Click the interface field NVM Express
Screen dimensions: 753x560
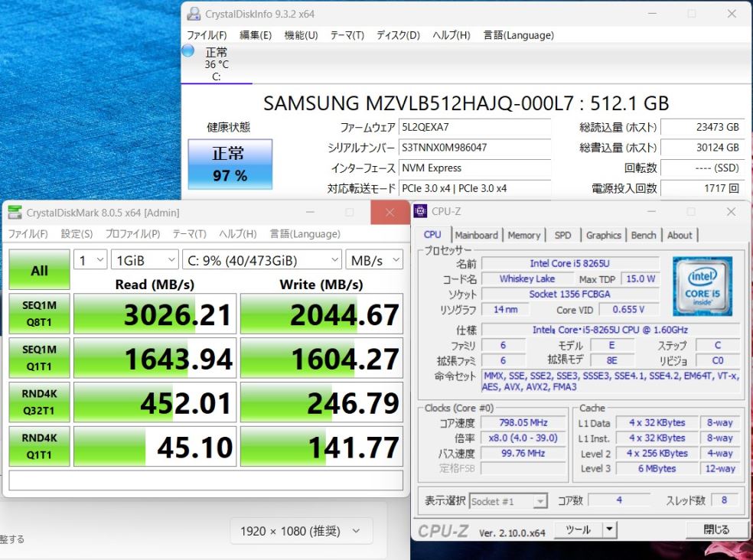[x=474, y=168]
